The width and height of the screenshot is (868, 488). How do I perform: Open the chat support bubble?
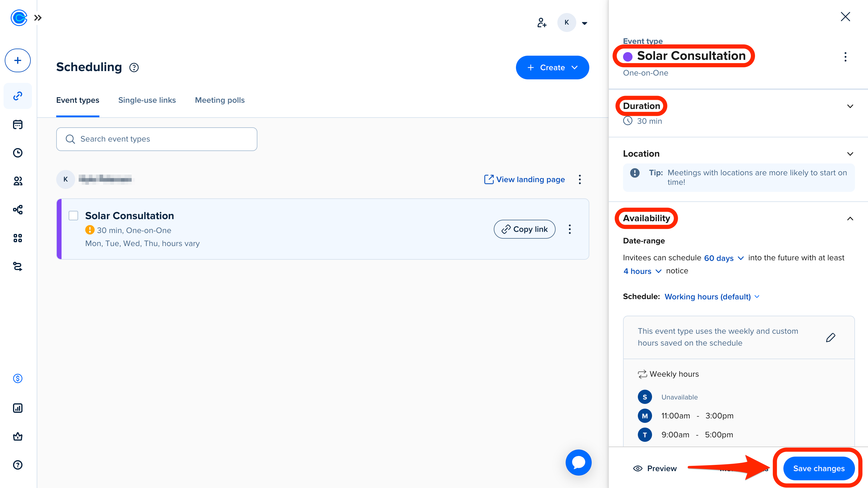click(578, 462)
